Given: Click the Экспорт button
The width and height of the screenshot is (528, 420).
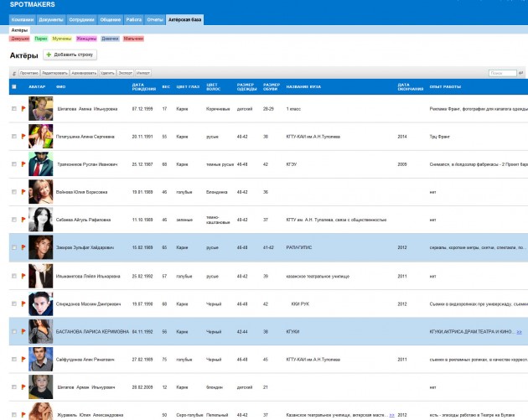Looking at the screenshot, I should pyautogui.click(x=126, y=73).
